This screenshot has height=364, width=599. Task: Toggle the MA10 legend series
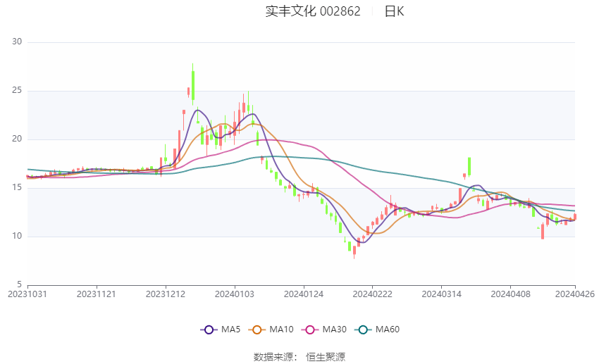[x=271, y=330]
